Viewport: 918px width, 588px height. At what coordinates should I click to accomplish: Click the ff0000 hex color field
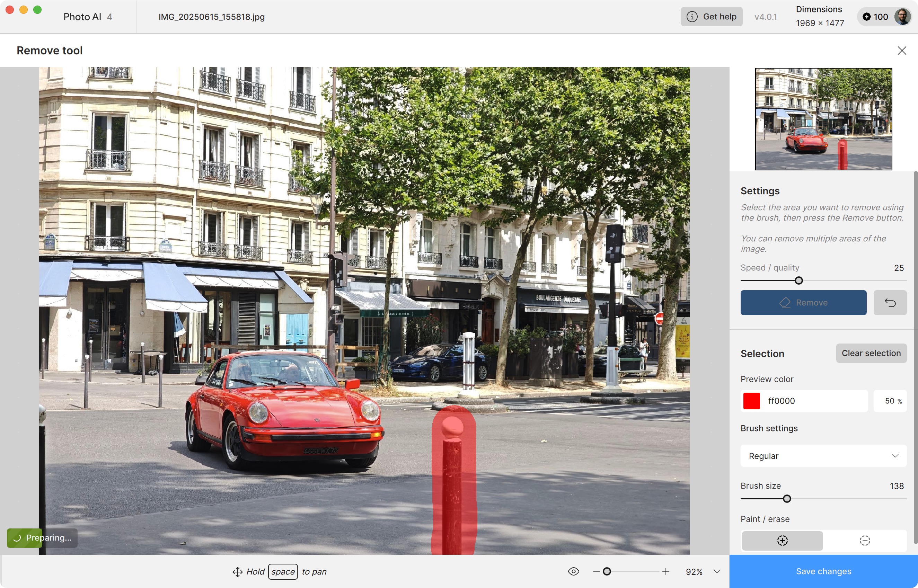[x=813, y=401]
